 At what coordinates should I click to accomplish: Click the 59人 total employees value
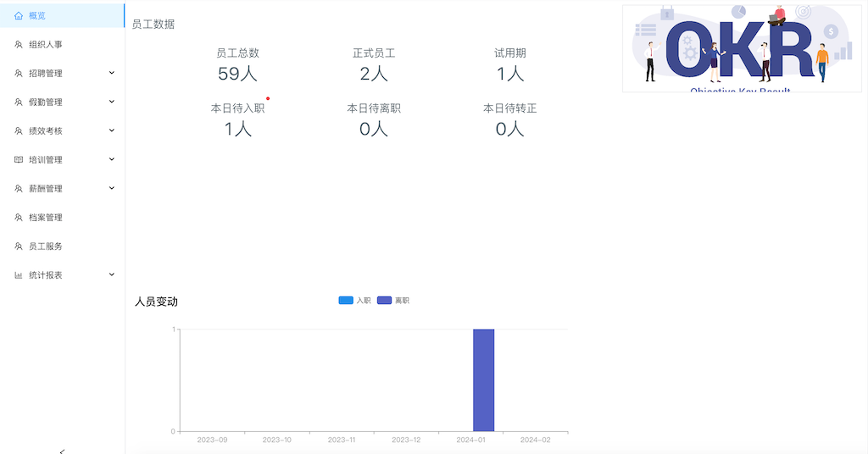(237, 74)
